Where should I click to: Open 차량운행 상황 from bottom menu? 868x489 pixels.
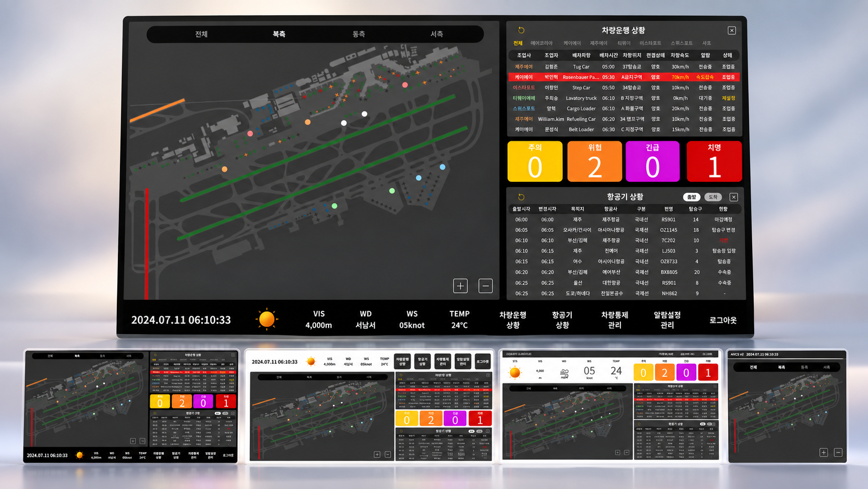coord(513,320)
